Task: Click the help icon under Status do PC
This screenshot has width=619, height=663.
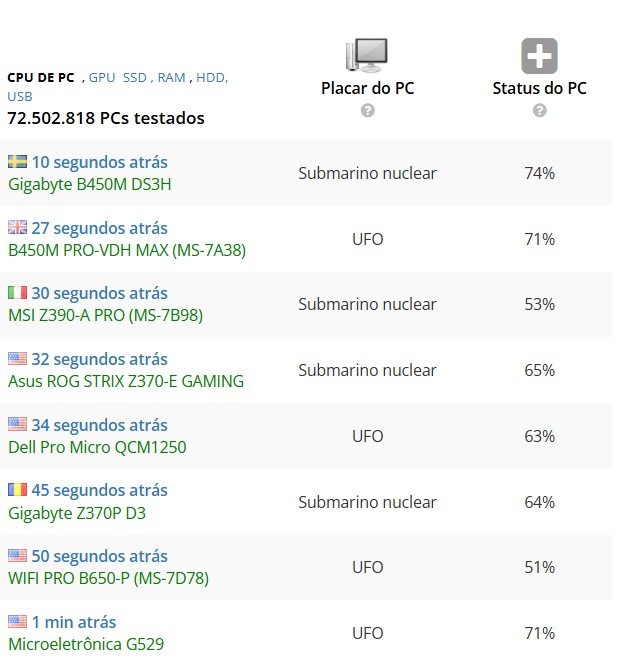Action: (x=540, y=111)
